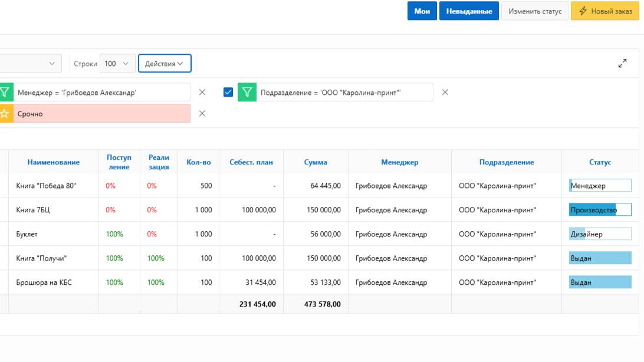
Task: Click green funnel icon of Менеджер filter
Action: (x=5, y=93)
